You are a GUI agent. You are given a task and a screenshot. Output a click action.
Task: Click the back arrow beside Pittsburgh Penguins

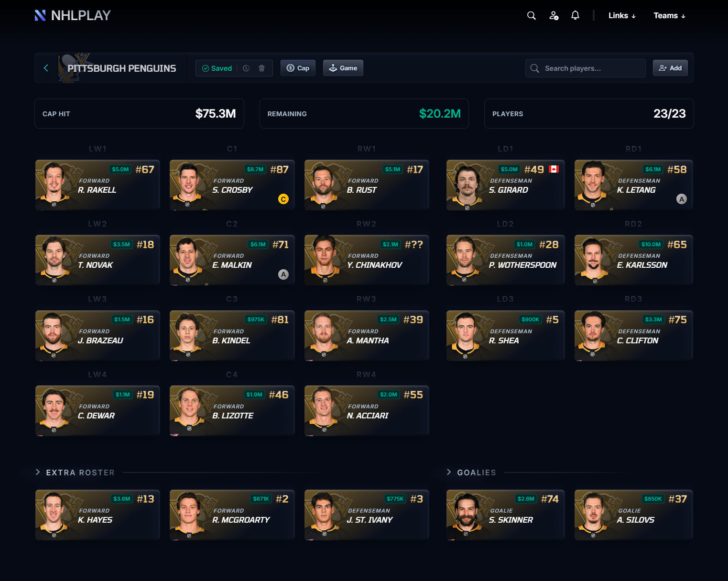(46, 68)
